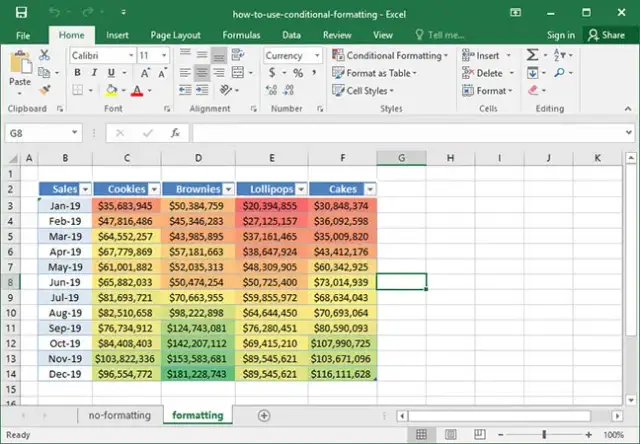Viewport: 640px width, 444px height.
Task: Click the Save icon in the title bar
Action: point(22,12)
